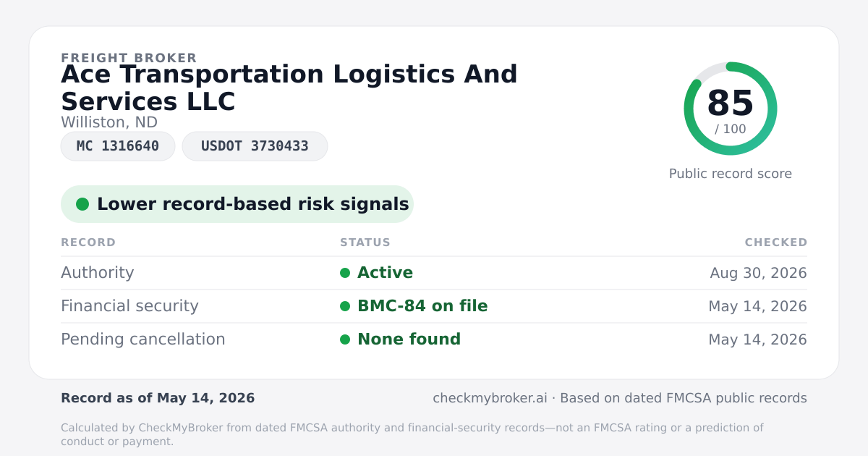Click the green dot beside None found
Viewport: 868px width, 456px height.
click(x=345, y=339)
